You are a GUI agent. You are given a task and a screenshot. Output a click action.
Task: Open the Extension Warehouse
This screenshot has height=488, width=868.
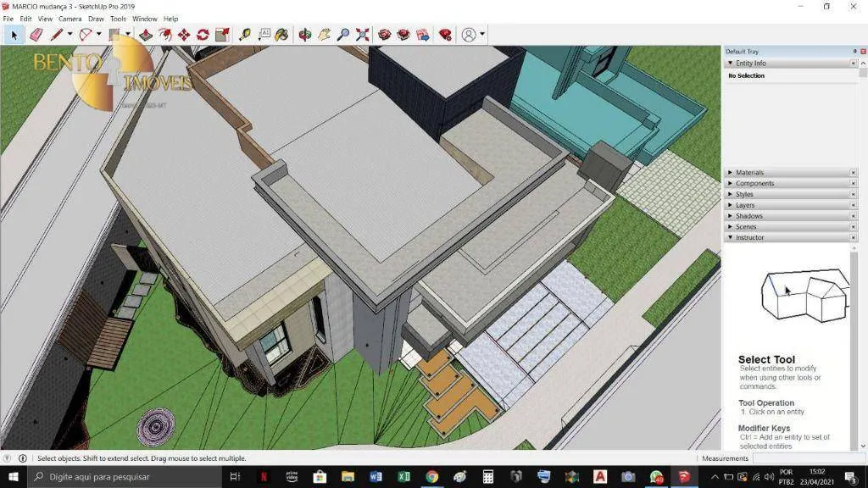[403, 35]
